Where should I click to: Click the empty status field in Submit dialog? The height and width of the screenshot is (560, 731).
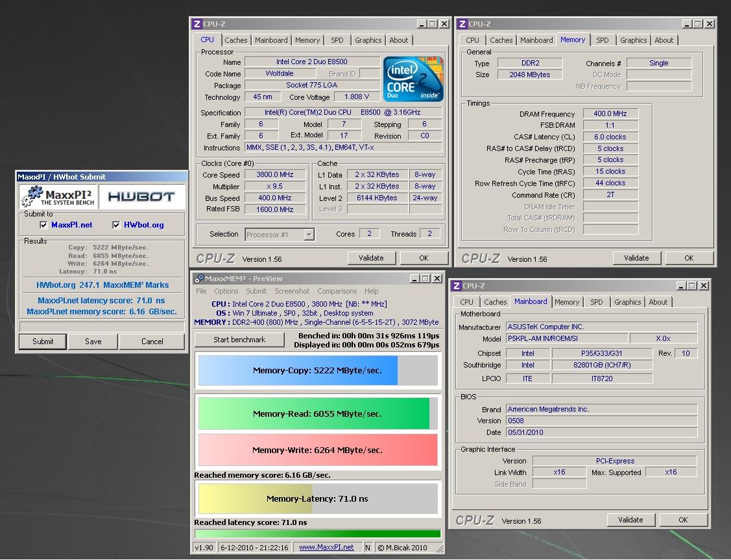tap(102, 327)
